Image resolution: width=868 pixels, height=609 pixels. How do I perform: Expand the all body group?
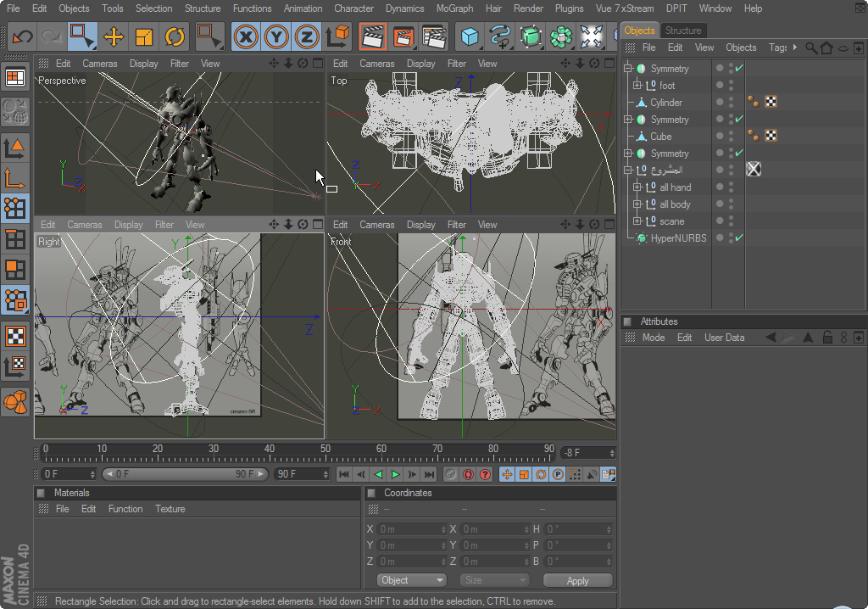point(637,204)
